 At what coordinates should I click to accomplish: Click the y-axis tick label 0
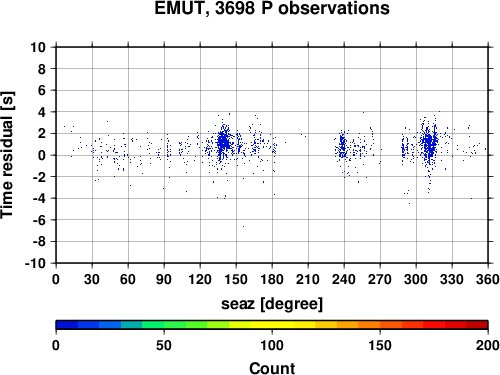click(x=42, y=155)
